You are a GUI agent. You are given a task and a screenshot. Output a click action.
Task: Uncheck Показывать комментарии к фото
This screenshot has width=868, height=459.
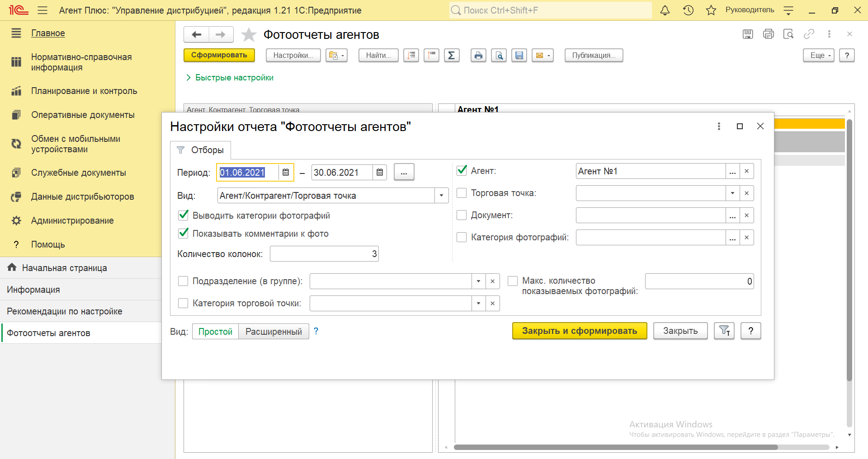tap(183, 234)
